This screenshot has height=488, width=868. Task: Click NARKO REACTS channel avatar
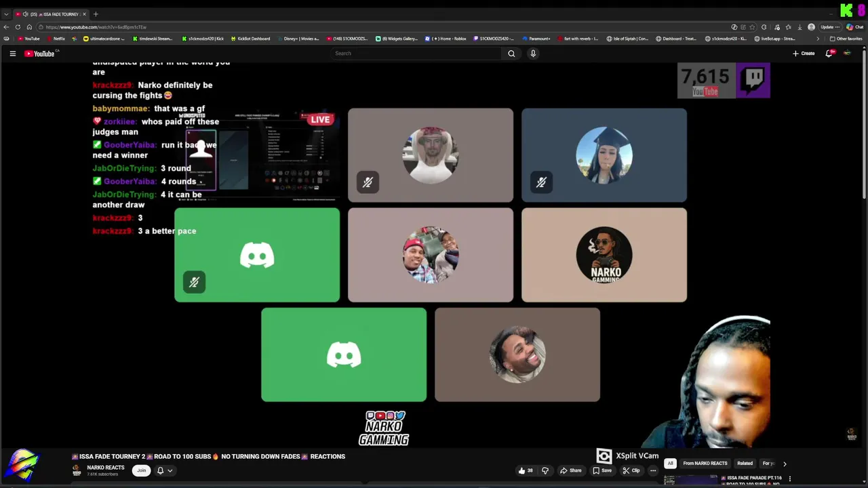pos(77,471)
